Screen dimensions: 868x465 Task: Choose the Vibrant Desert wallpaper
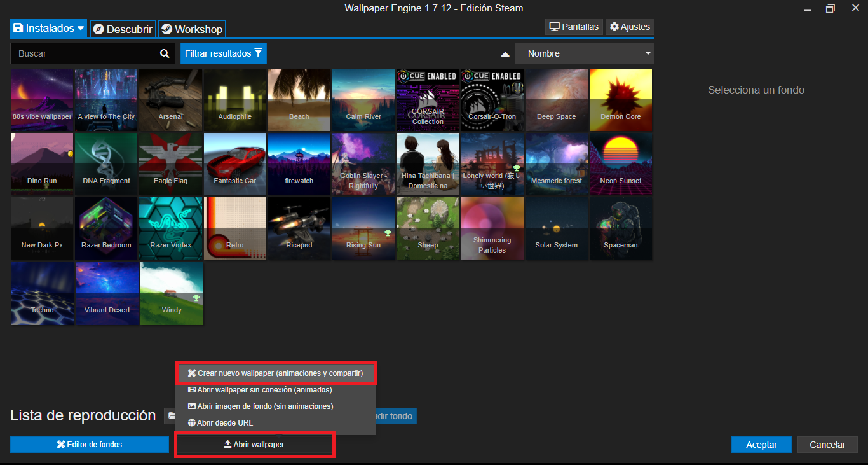[x=107, y=294]
